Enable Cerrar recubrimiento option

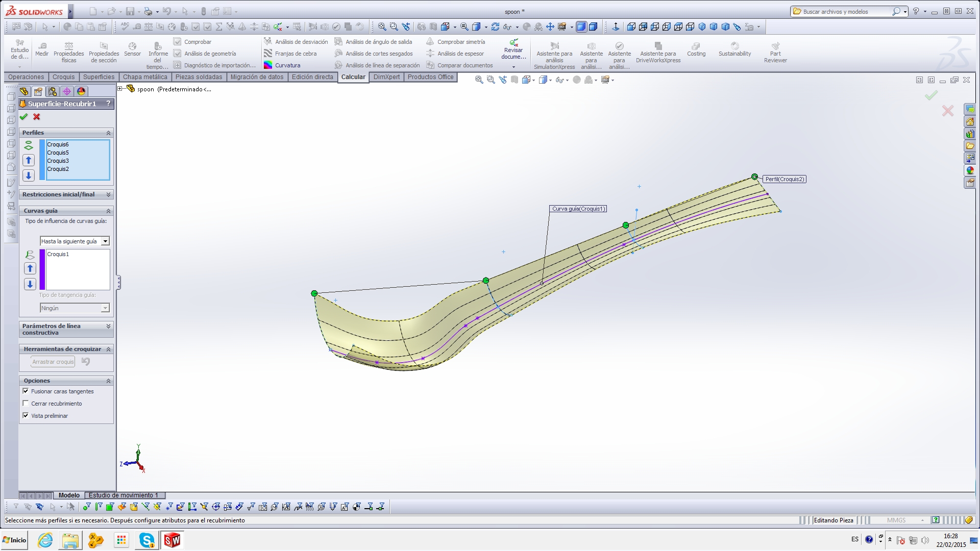[x=26, y=404]
